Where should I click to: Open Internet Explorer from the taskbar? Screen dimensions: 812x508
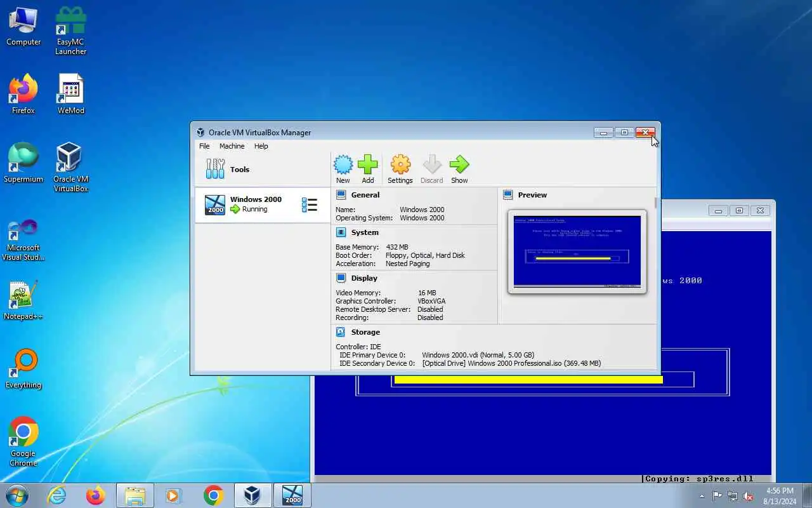click(x=57, y=495)
